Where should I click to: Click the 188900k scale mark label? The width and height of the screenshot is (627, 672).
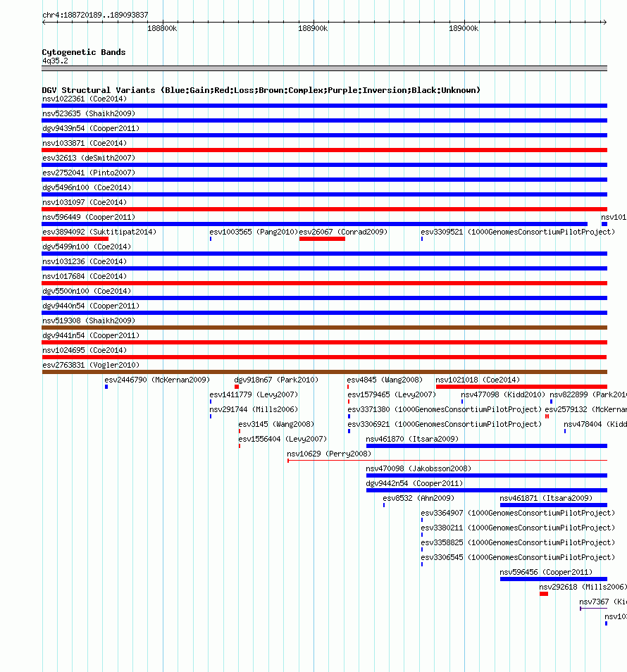tap(313, 29)
